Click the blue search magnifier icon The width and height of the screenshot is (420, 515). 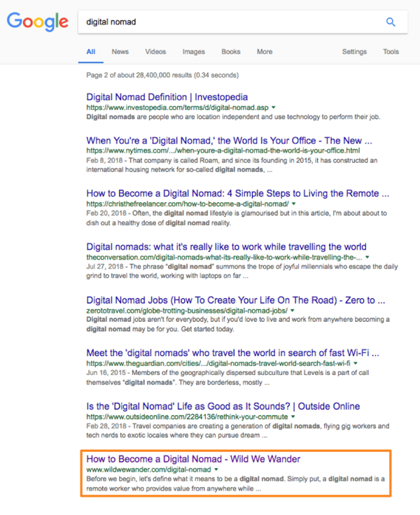pos(391,22)
